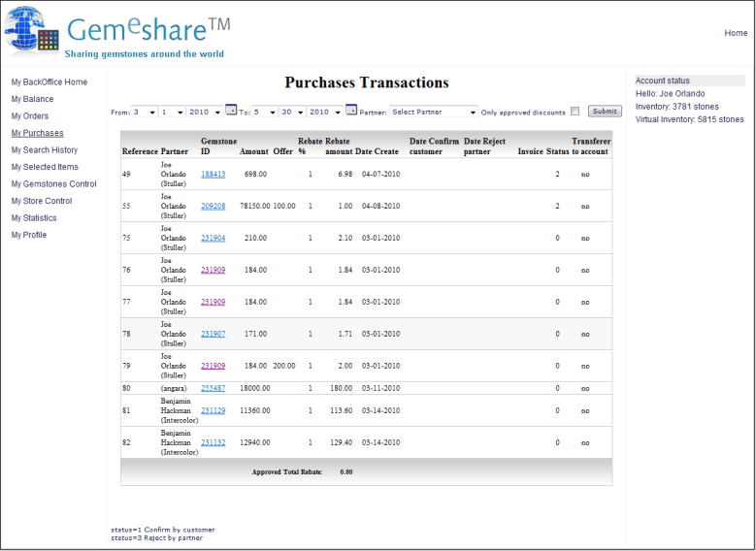Screen dimensions: 756x551
Task: Click the Home link at top right
Action: pyautogui.click(x=736, y=33)
